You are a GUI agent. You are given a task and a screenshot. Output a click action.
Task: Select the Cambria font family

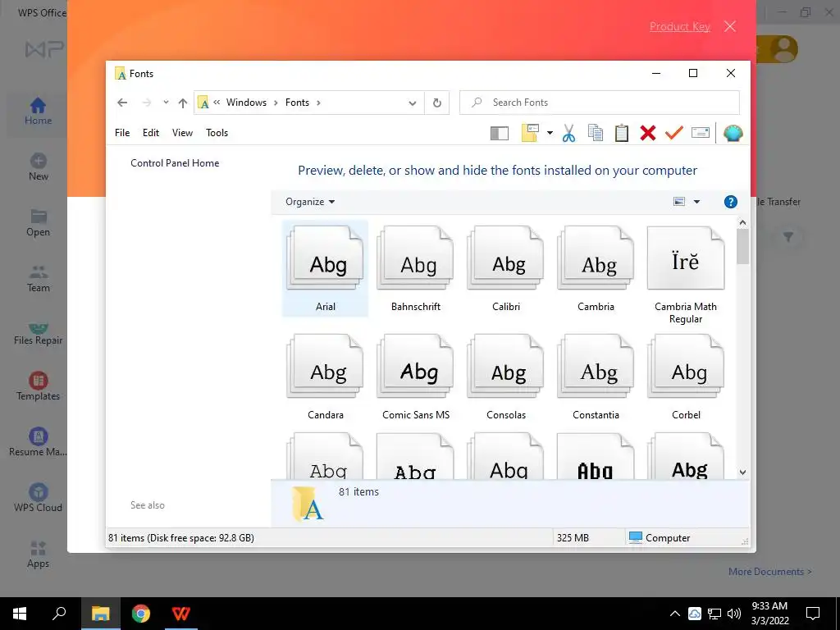(596, 269)
